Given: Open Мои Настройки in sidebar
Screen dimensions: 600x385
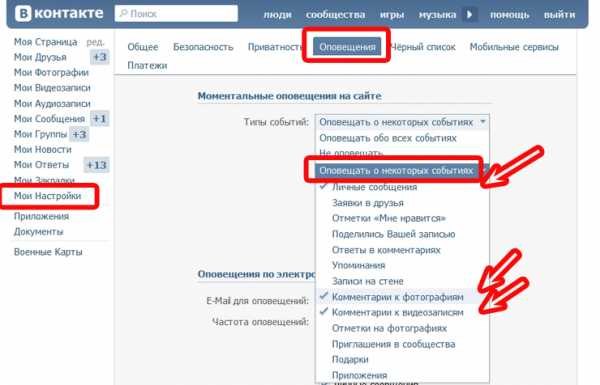Looking at the screenshot, I should pyautogui.click(x=47, y=196).
